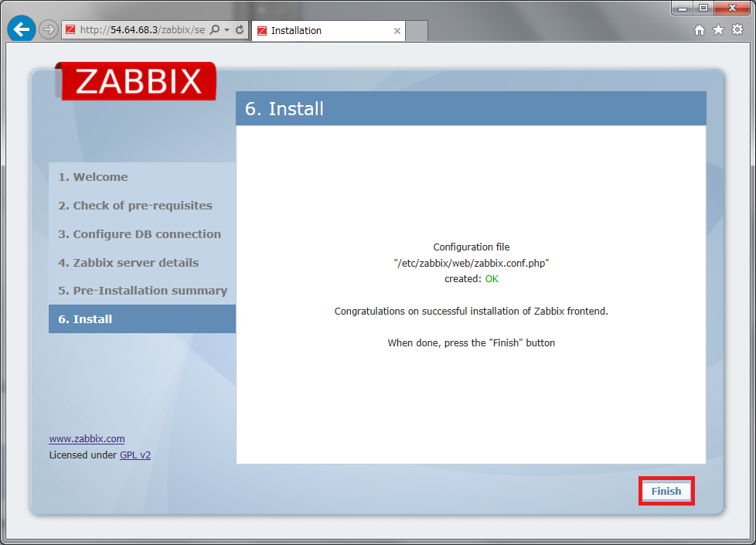Refresh the page with the reload icon

click(240, 30)
